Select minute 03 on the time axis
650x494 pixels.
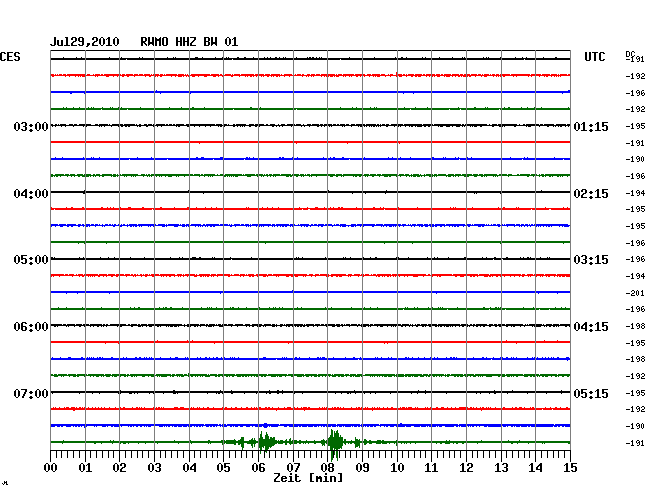(154, 467)
